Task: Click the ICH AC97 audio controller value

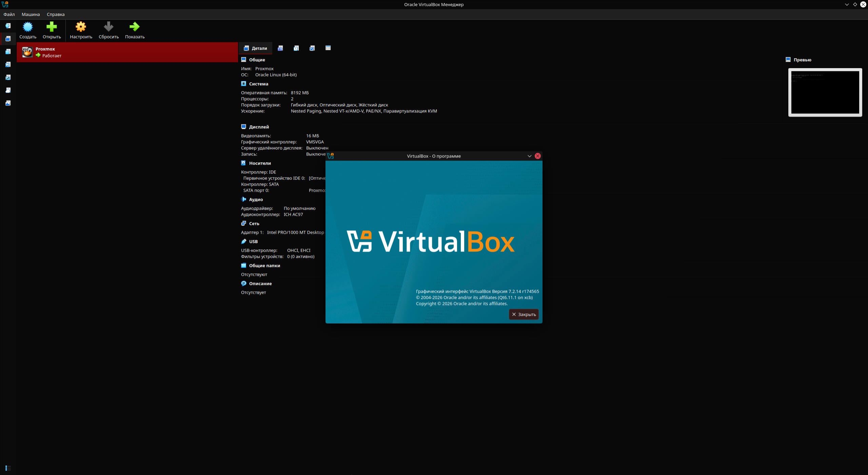Action: [293, 214]
